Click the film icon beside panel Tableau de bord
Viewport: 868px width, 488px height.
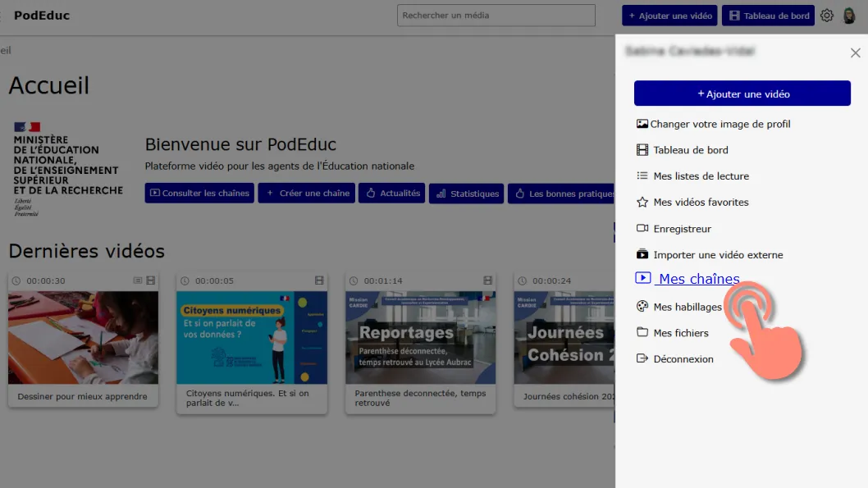click(x=642, y=150)
